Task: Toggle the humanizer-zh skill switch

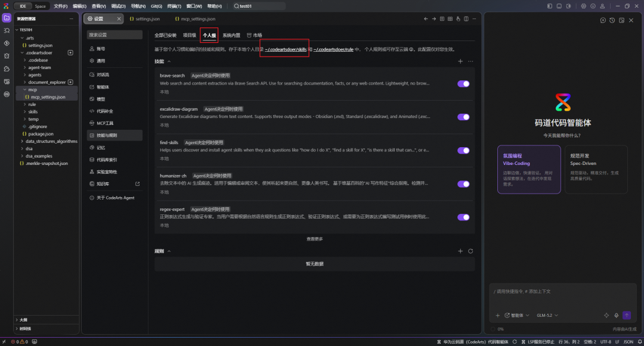Action: 463,184
